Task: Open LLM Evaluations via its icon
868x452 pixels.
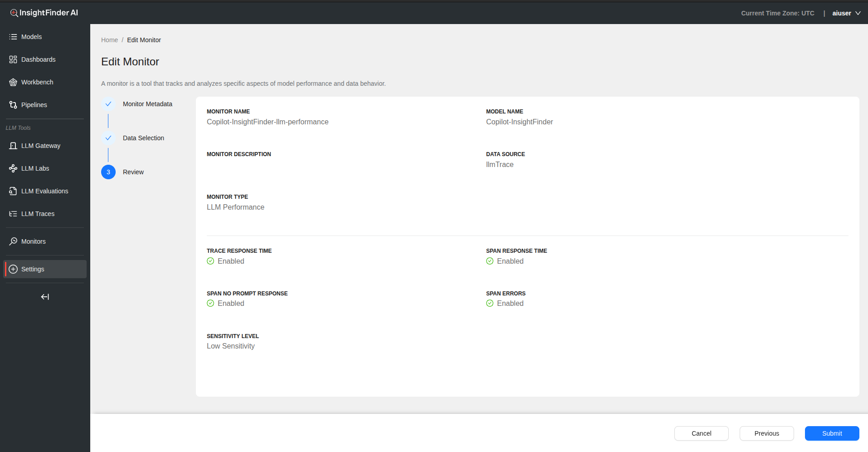Action: pos(13,191)
